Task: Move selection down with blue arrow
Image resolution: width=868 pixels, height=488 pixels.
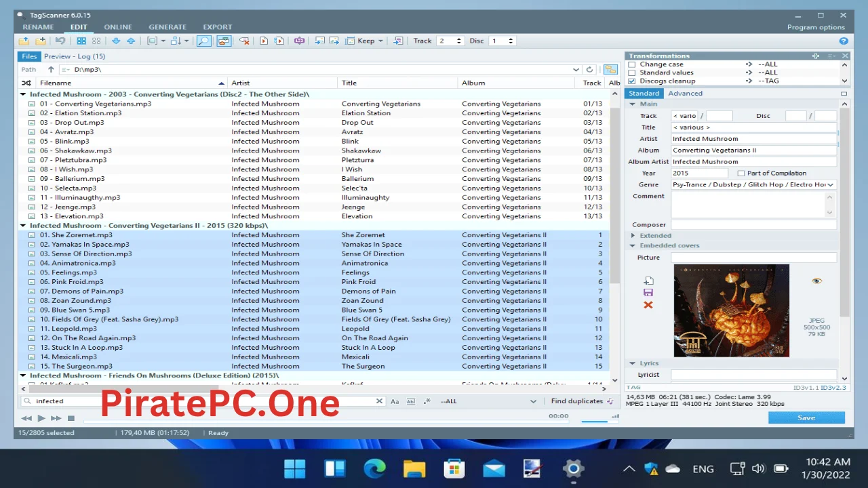Action: click(x=116, y=41)
